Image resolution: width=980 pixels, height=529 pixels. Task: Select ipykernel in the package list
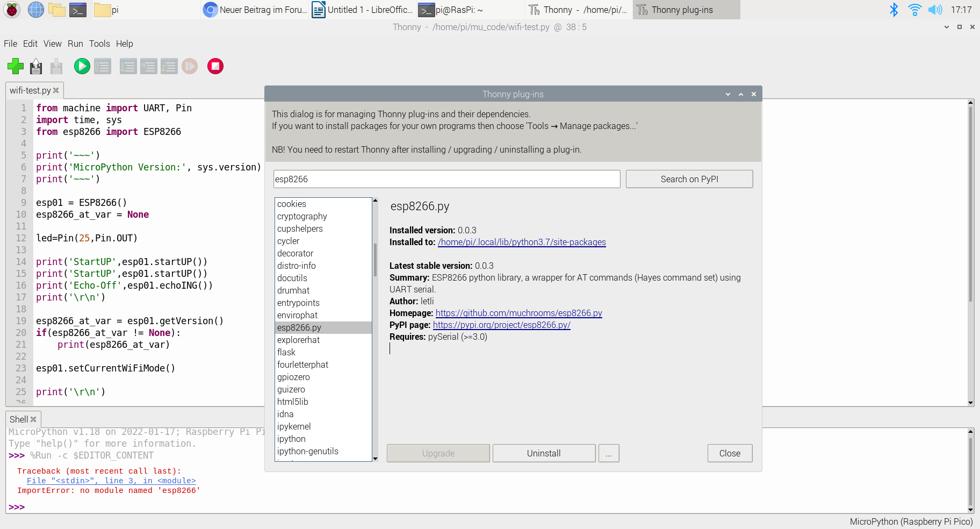pyautogui.click(x=323, y=426)
